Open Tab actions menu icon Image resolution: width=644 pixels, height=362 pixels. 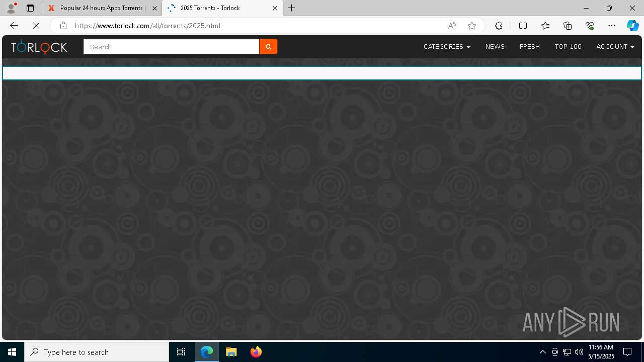pyautogui.click(x=30, y=8)
